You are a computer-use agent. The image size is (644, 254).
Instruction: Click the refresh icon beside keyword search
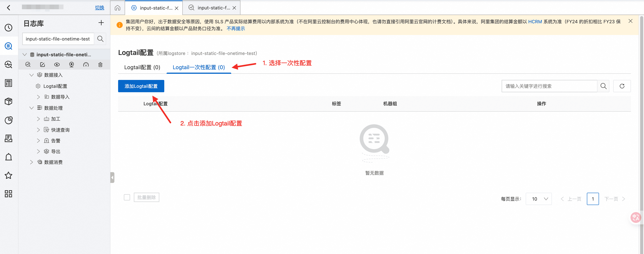tap(622, 86)
